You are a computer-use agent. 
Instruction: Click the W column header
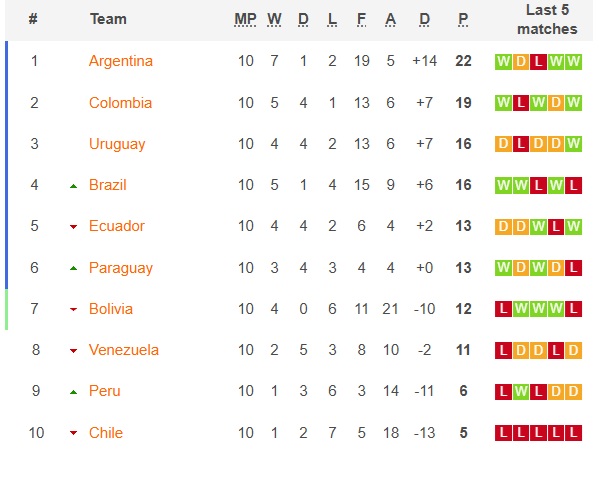(274, 19)
